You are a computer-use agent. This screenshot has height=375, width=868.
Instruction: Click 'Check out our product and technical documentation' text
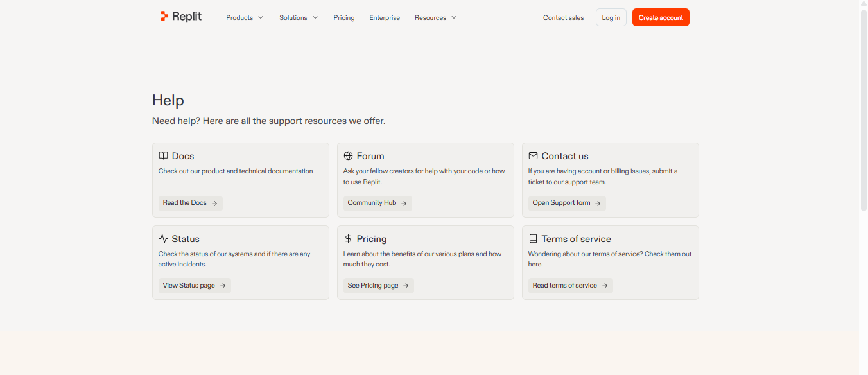tap(236, 171)
